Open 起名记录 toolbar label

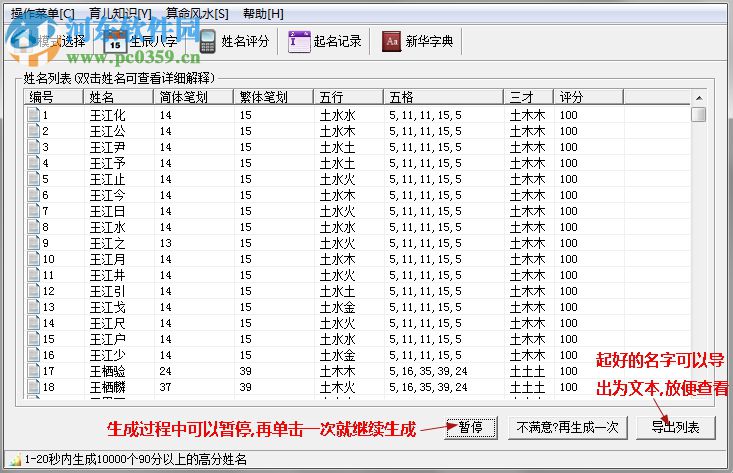point(338,42)
